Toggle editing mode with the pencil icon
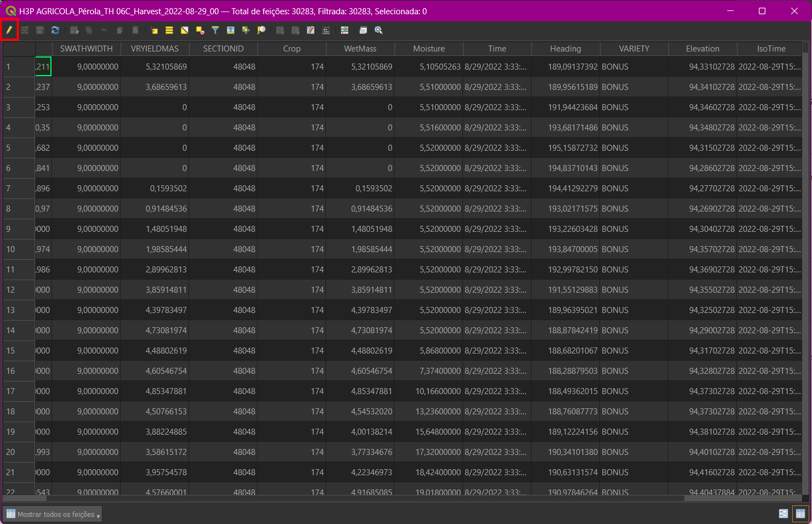 click(x=9, y=30)
